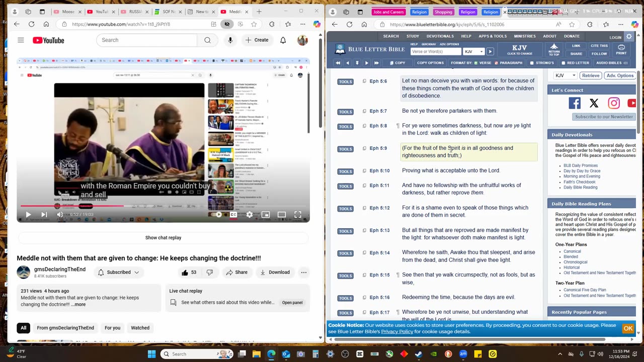The height and width of the screenshot is (362, 644).
Task: Open YouTube Create dropdown button
Action: (257, 40)
